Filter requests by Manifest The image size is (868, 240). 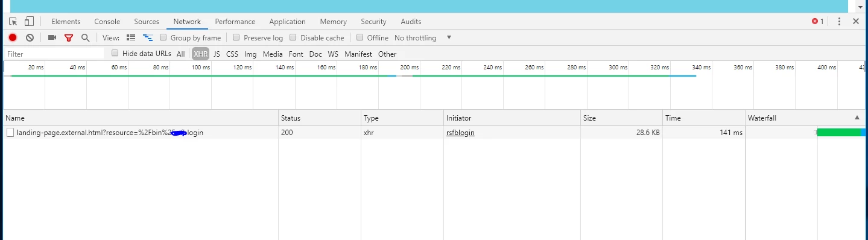pos(358,54)
